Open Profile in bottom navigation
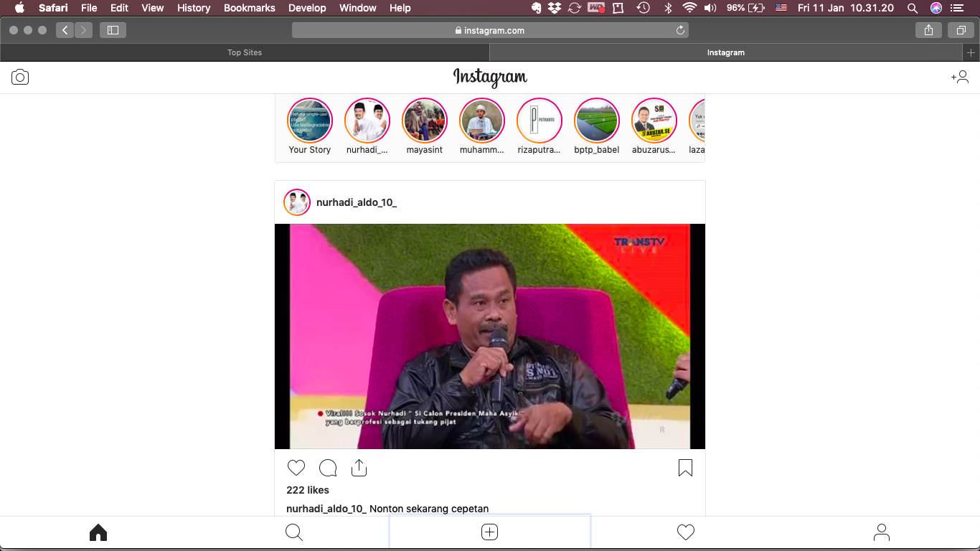 point(882,532)
